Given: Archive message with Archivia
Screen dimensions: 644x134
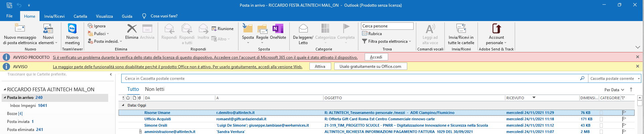Looking at the screenshot, I should (x=147, y=32).
